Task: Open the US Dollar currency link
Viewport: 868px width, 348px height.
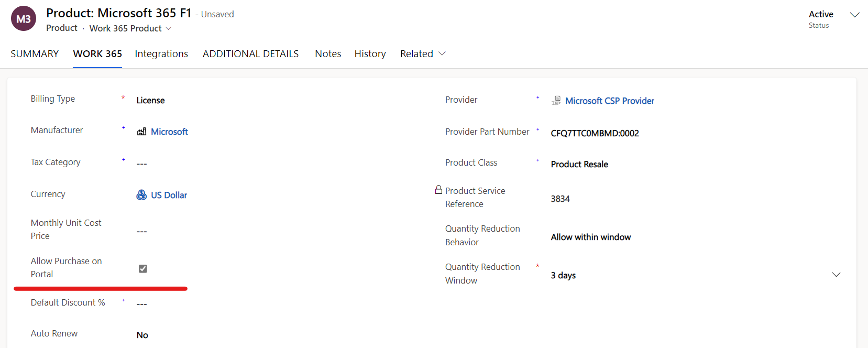Action: (169, 195)
